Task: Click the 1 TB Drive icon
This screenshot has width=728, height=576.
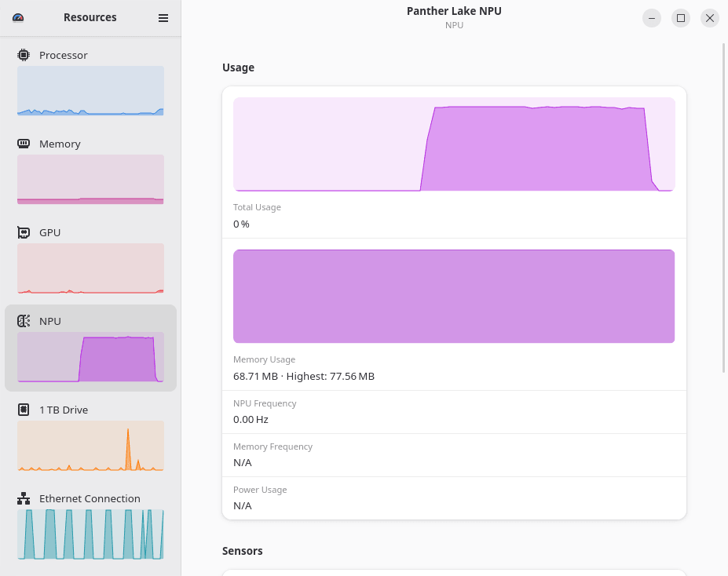Action: pos(24,410)
